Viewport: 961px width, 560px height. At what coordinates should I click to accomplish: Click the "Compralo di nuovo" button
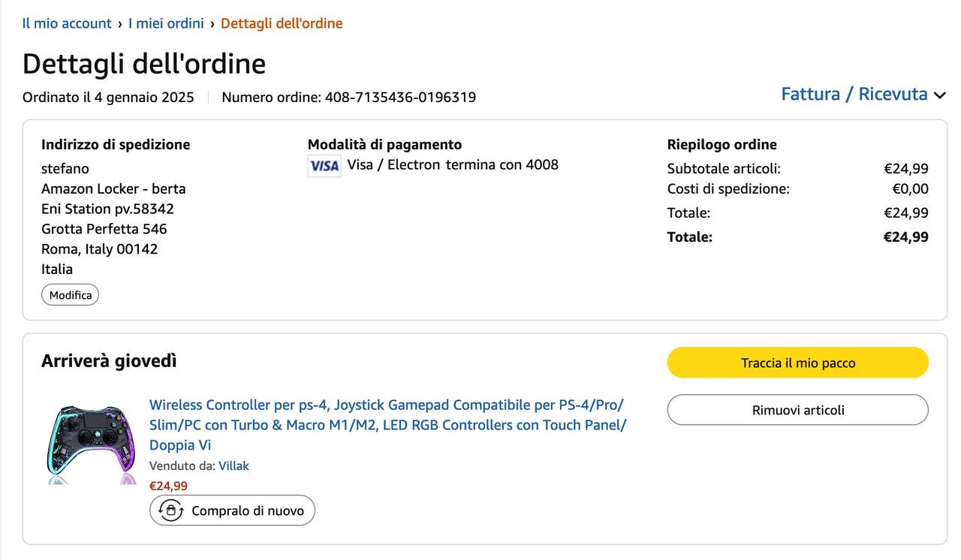pyautogui.click(x=232, y=510)
